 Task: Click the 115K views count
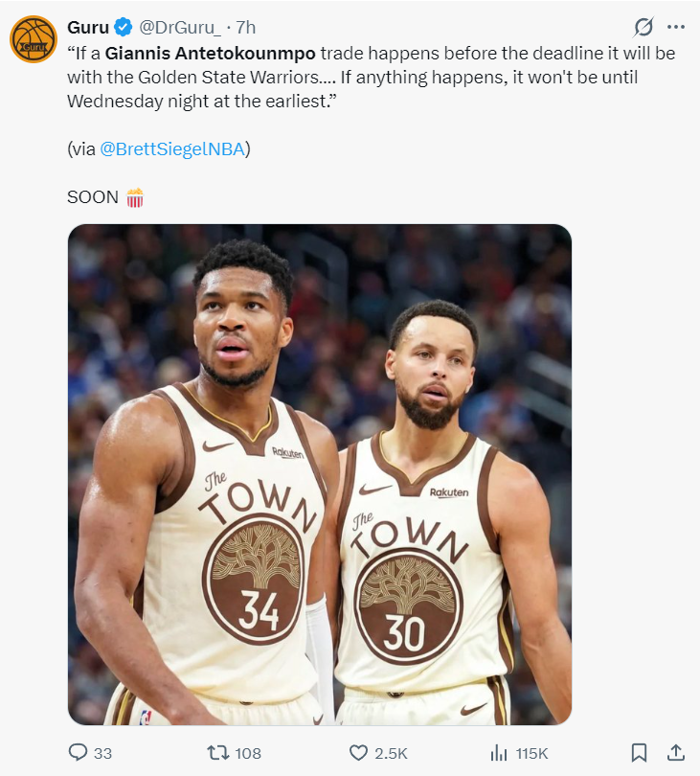531,753
